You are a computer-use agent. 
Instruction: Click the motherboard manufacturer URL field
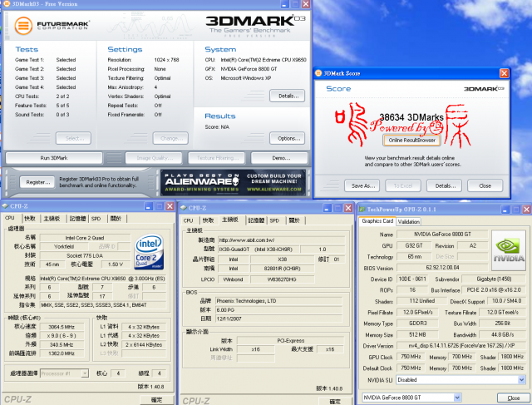(x=281, y=240)
